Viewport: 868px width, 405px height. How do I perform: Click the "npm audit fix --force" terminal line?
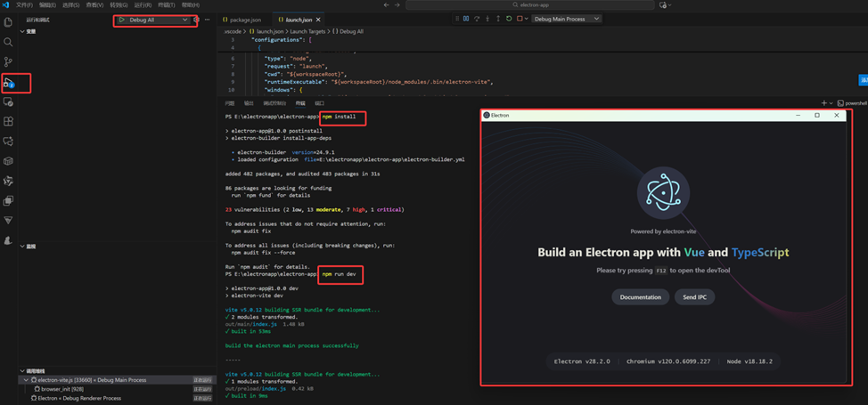pos(264,252)
